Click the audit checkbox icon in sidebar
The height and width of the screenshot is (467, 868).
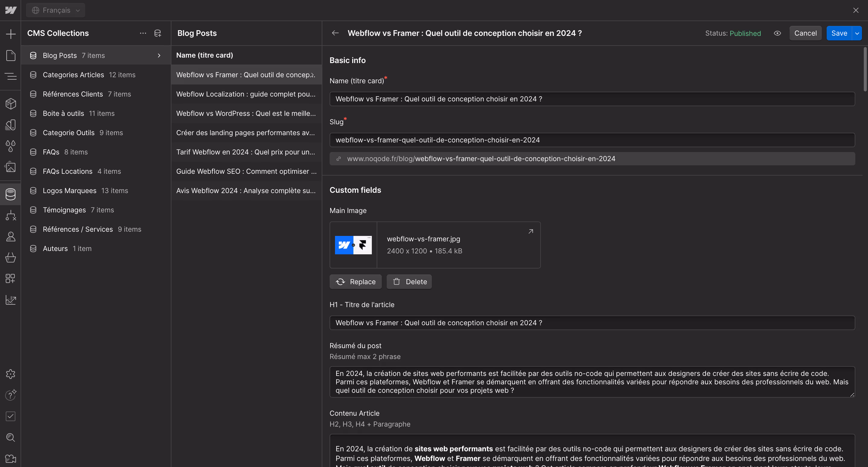coord(11,416)
